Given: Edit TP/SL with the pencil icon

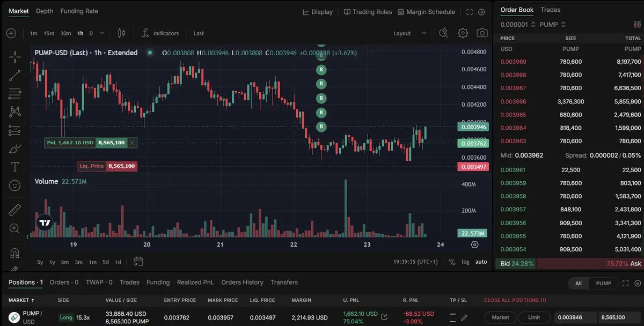Looking at the screenshot, I should (x=464, y=317).
